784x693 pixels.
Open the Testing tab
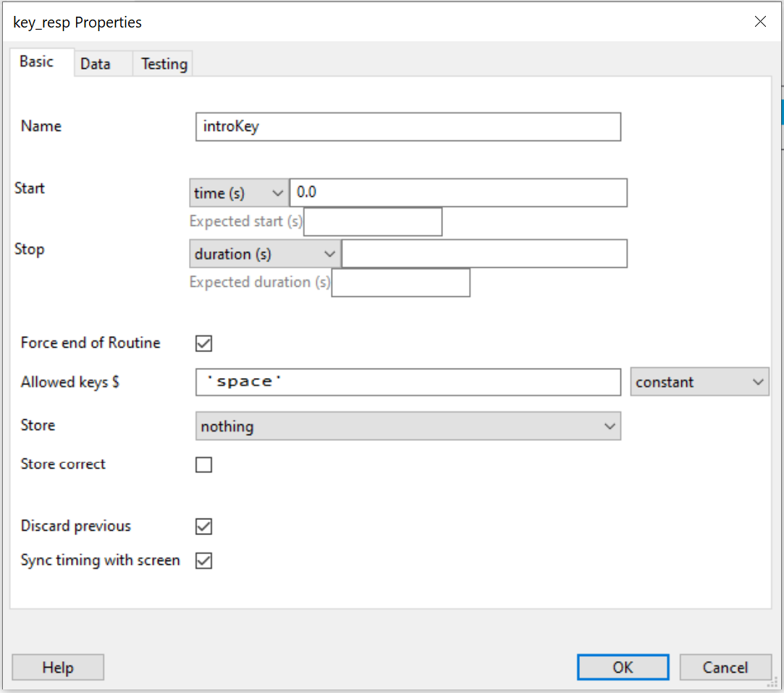pyautogui.click(x=164, y=64)
